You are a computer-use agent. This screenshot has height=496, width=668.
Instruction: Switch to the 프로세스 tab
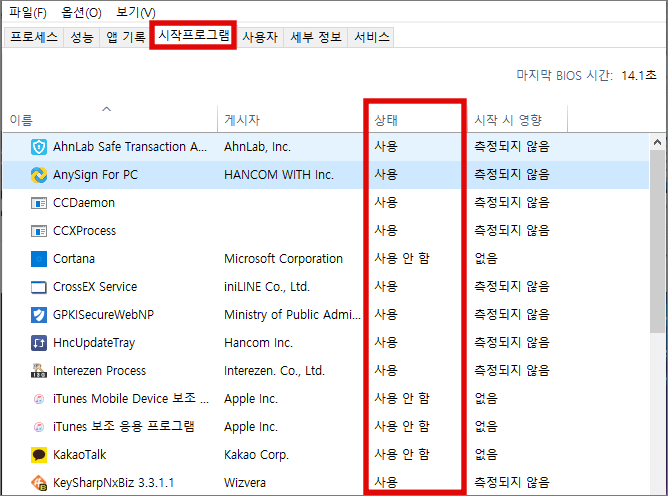tap(34, 37)
